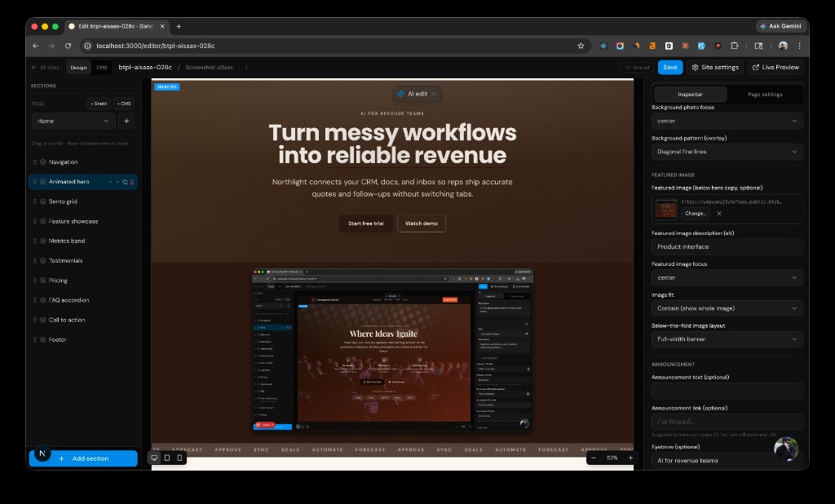
Task: Delete the Animated hero section
Action: click(x=133, y=182)
